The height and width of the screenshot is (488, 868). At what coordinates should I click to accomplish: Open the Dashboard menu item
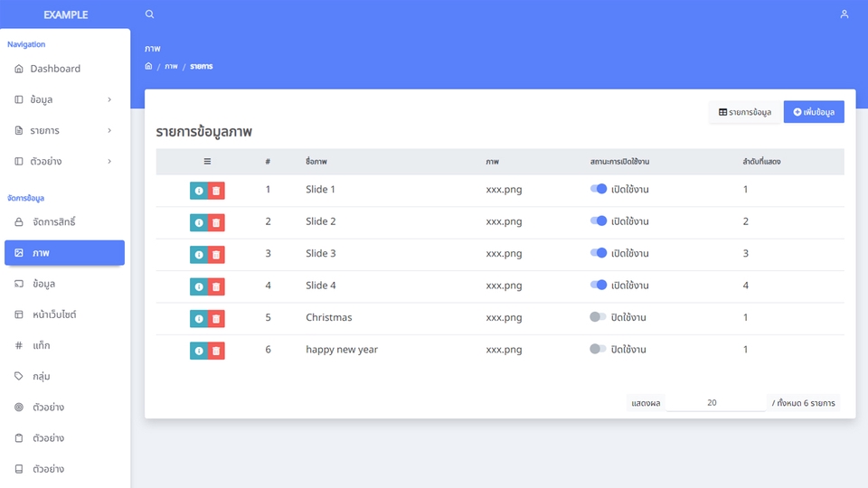65,69
